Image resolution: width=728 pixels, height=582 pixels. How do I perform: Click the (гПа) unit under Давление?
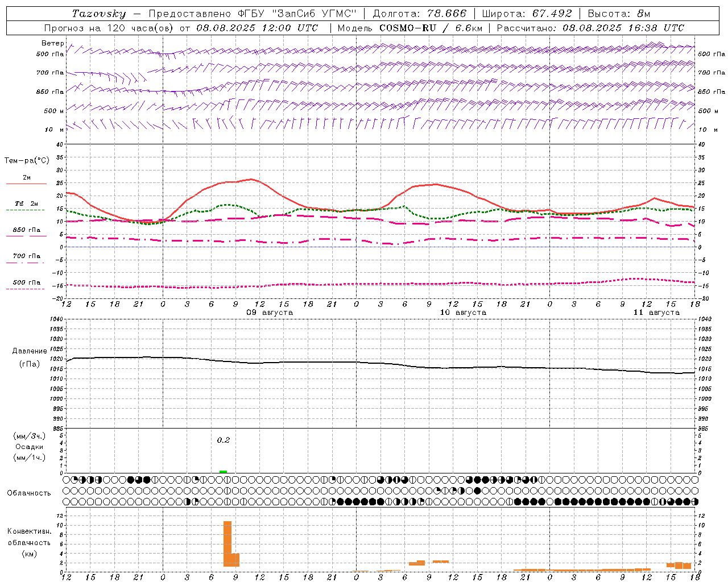click(30, 364)
